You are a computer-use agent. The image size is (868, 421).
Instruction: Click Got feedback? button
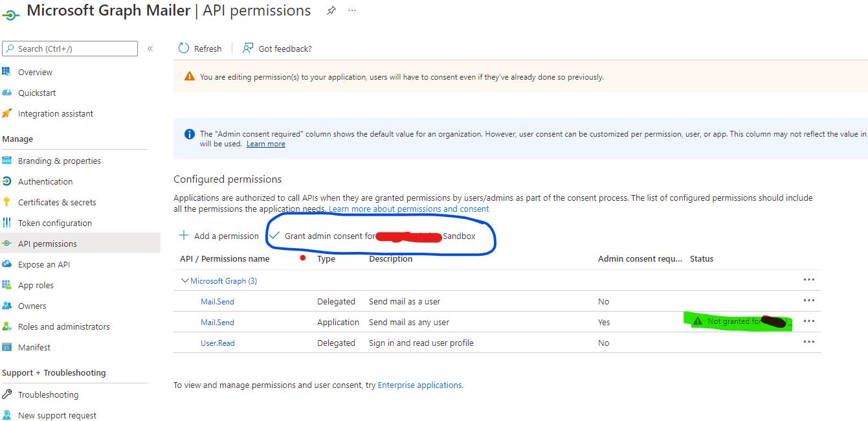point(277,49)
